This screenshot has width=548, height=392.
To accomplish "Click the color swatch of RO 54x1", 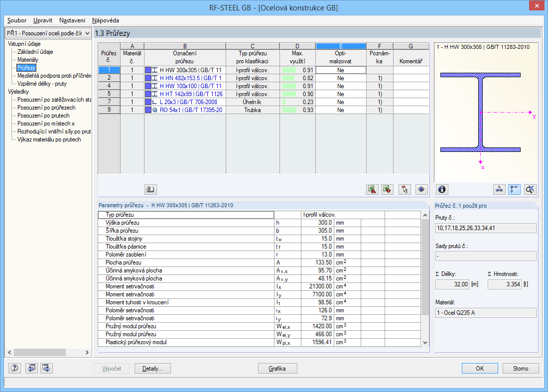I will tap(148, 110).
